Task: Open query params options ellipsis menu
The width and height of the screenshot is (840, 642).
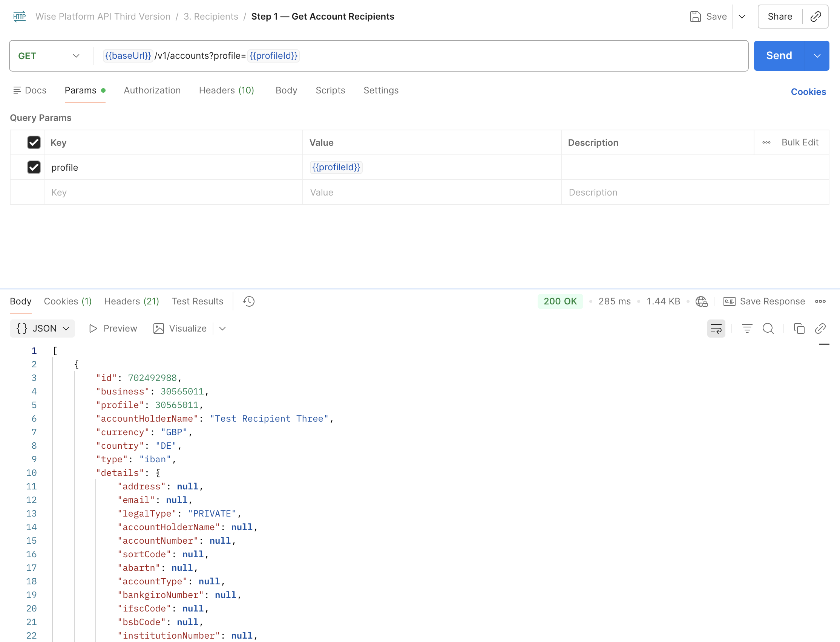Action: point(766,142)
